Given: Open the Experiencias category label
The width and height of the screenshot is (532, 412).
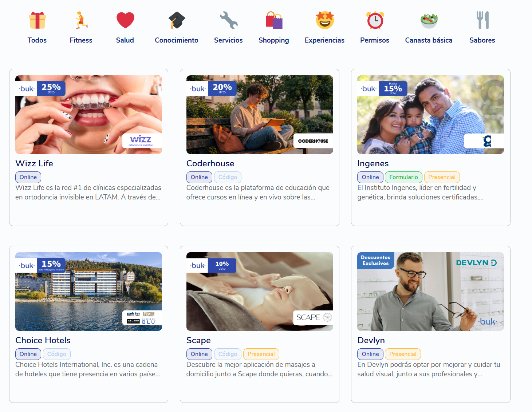Looking at the screenshot, I should (x=325, y=40).
